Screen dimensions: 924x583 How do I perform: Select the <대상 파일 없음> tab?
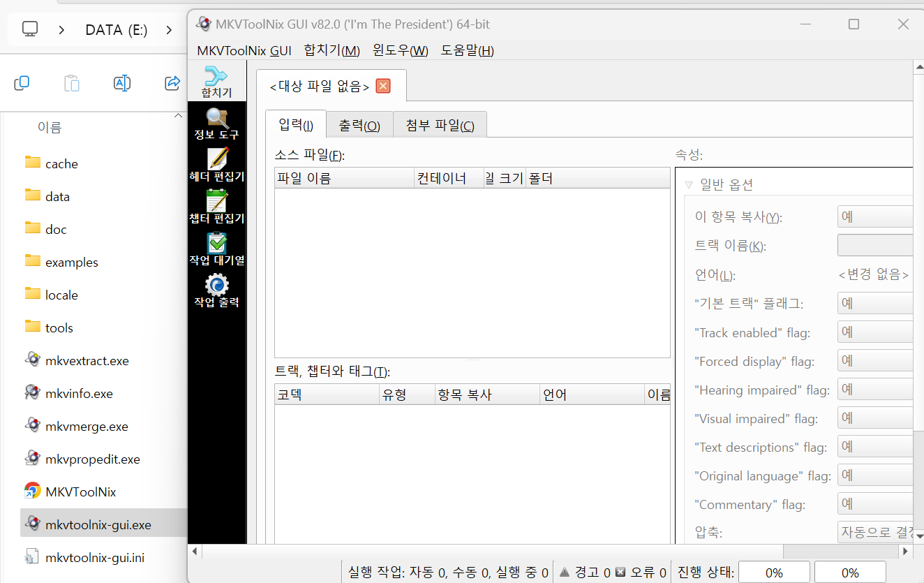[x=320, y=87]
